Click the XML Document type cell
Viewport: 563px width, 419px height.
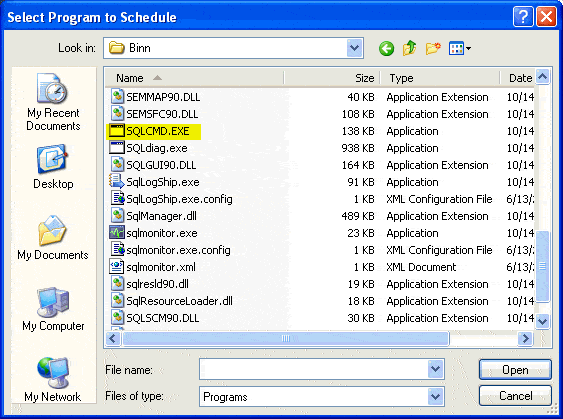coord(421,267)
